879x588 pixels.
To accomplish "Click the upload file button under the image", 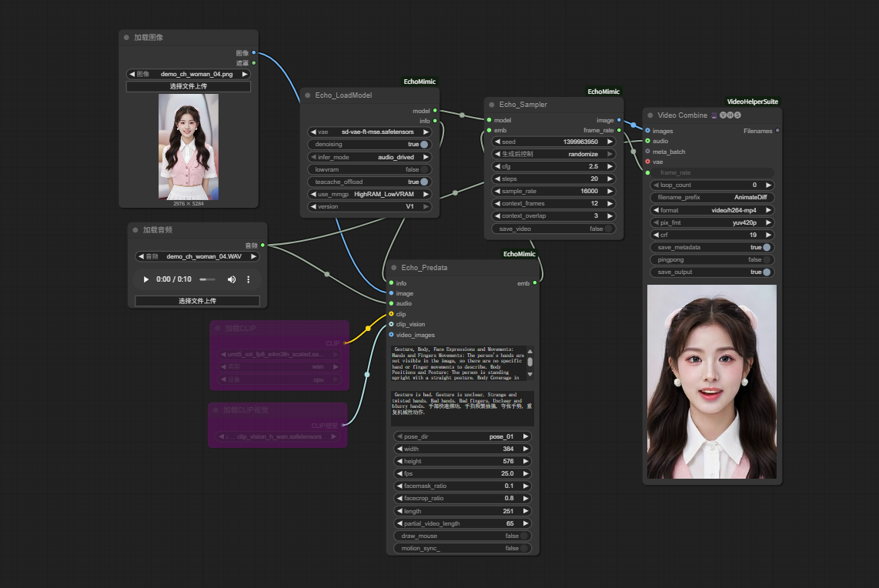I will 189,86.
